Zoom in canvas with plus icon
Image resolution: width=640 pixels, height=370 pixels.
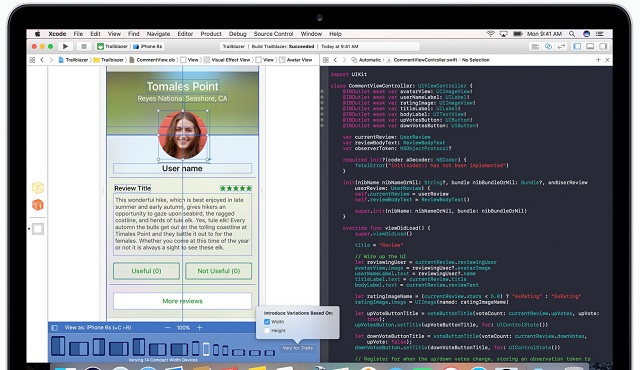[x=200, y=328]
